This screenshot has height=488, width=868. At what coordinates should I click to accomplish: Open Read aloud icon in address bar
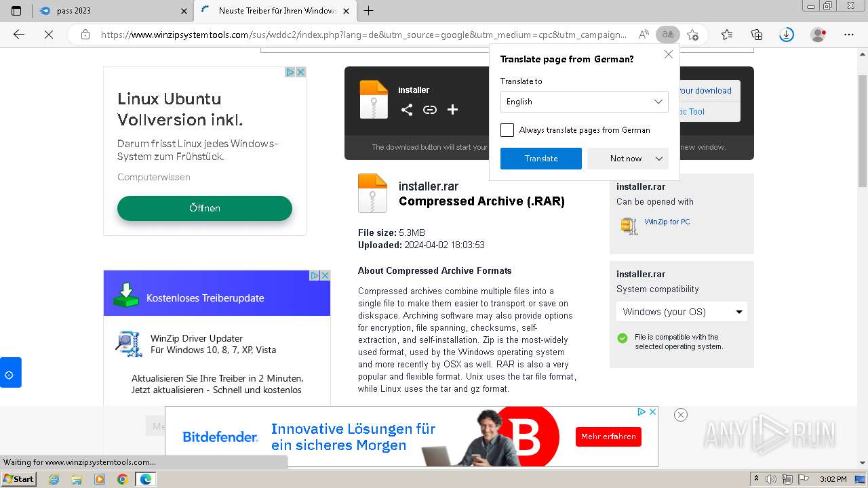644,35
